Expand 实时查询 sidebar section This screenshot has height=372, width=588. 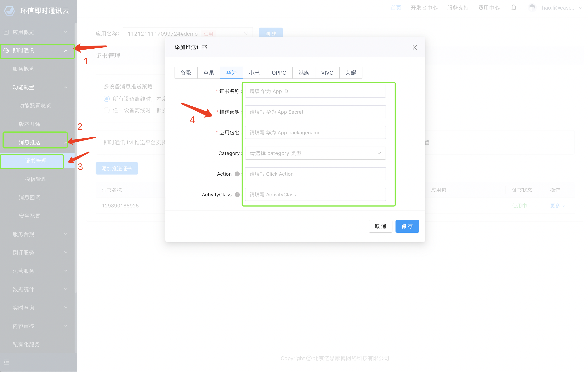point(66,308)
